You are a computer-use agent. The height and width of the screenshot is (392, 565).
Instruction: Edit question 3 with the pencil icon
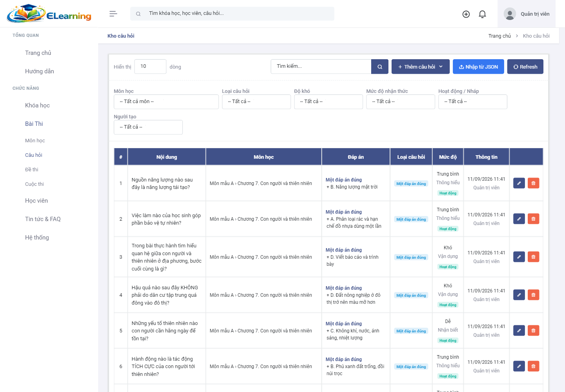519,257
